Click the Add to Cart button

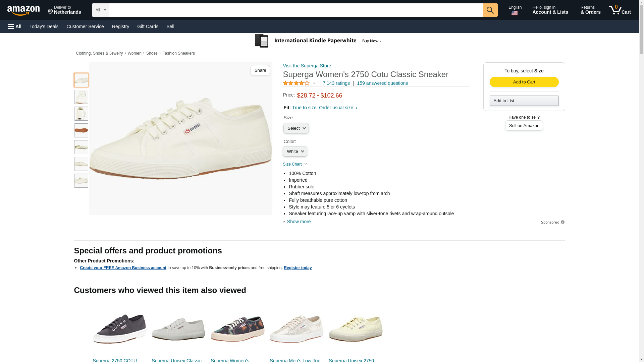524,82
